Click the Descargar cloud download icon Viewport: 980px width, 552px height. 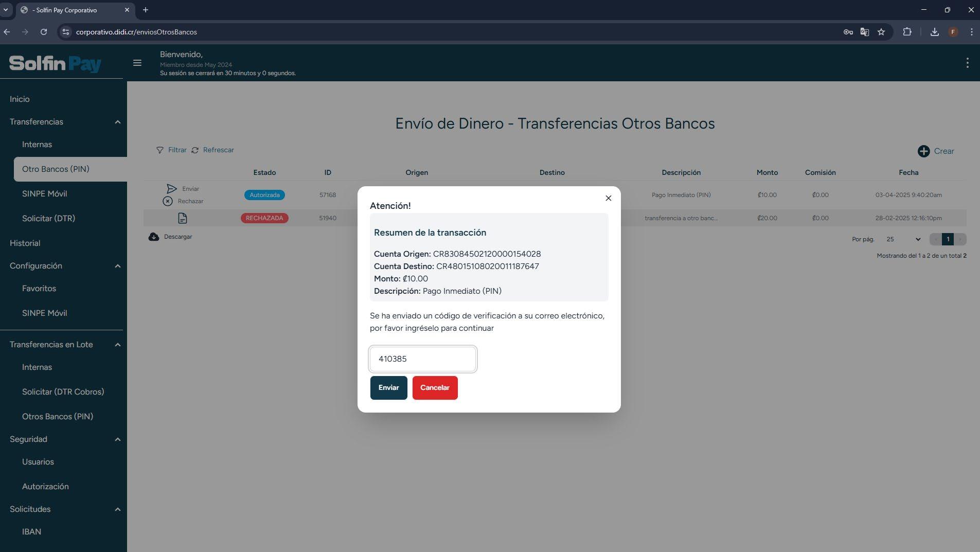(153, 237)
